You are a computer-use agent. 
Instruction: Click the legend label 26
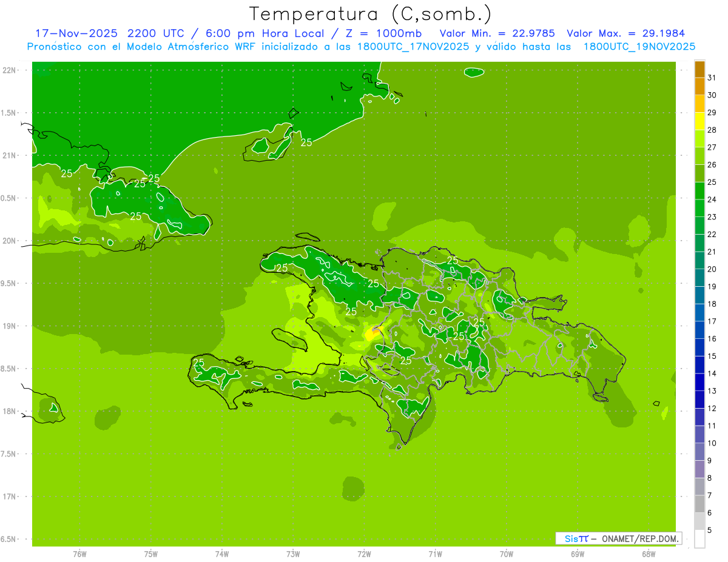(x=712, y=165)
